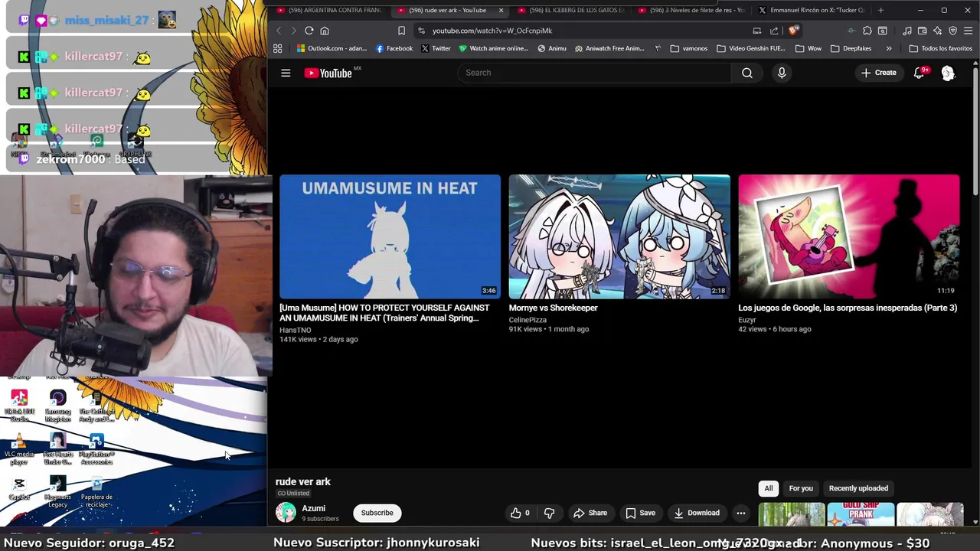
Task: Open PlayStation Accessories desktop shortcut
Action: coord(96,450)
